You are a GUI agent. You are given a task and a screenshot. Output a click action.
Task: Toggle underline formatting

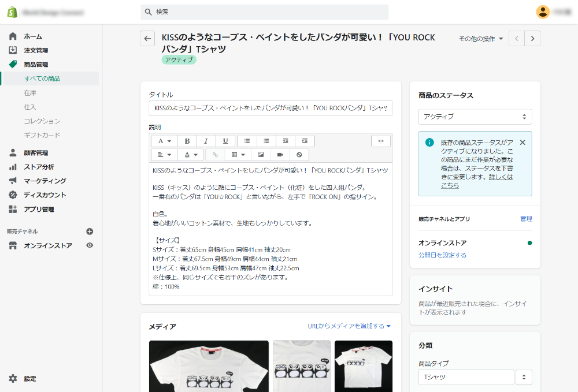pyautogui.click(x=225, y=141)
